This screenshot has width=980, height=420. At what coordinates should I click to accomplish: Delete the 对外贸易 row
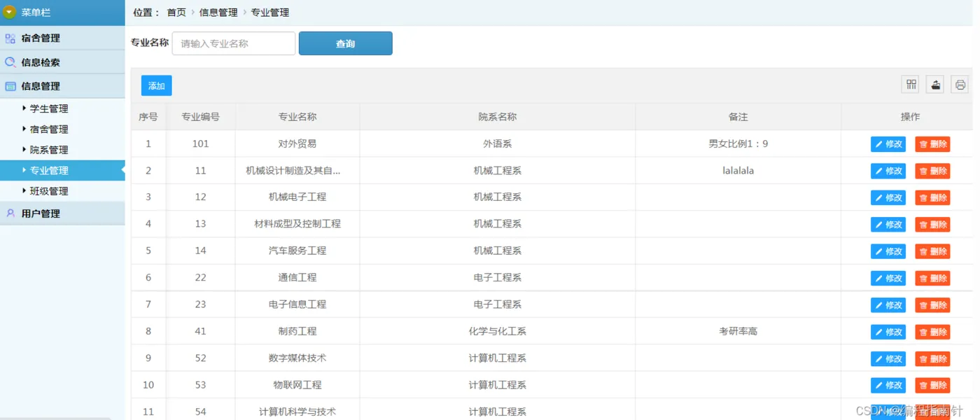tap(932, 144)
